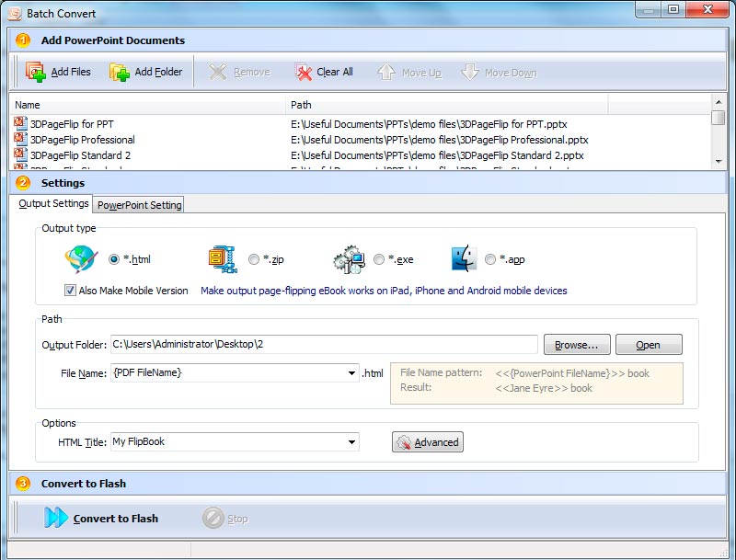736x560 pixels.
Task: Click the file list scrollbar thumb
Action: pyautogui.click(x=719, y=118)
